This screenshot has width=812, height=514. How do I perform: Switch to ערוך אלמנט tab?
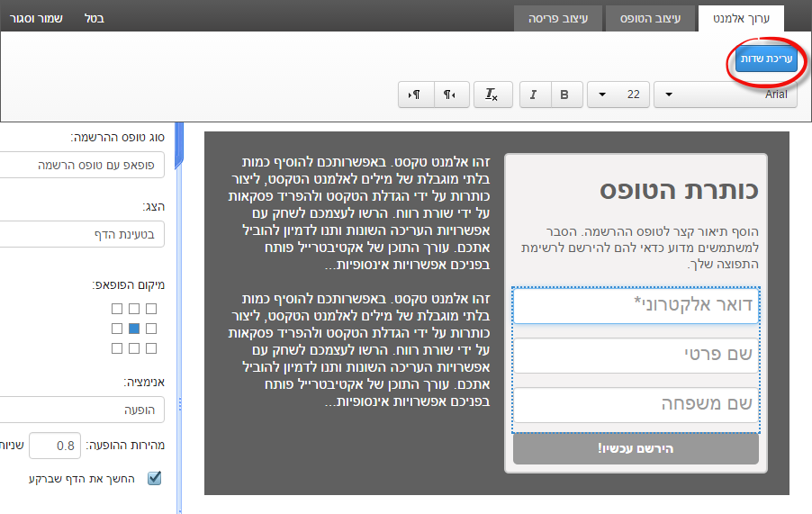pos(741,19)
